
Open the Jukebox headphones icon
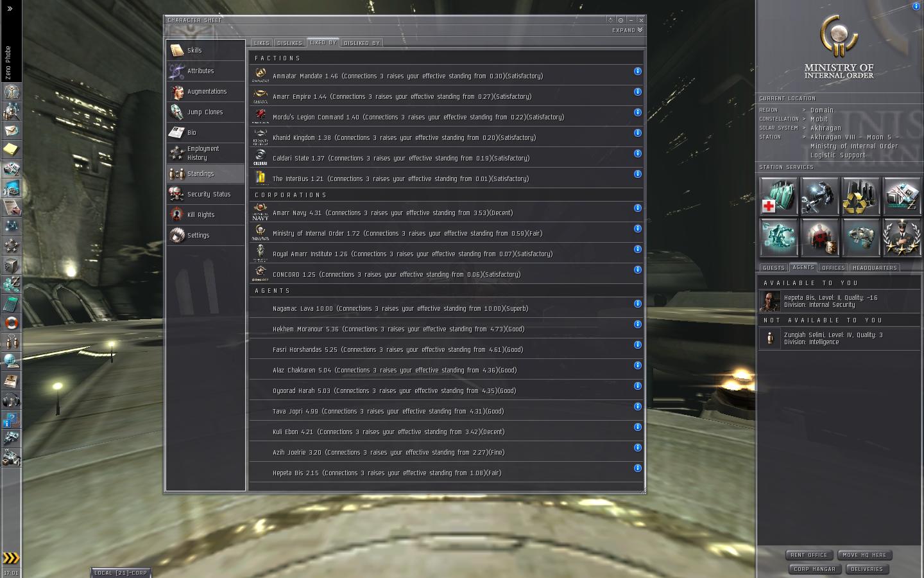coord(11,400)
